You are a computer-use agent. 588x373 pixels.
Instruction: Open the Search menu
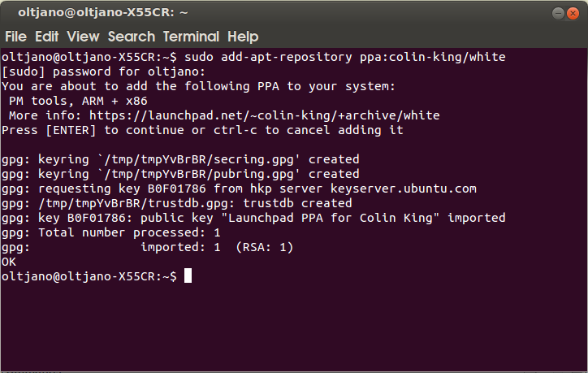[132, 37]
